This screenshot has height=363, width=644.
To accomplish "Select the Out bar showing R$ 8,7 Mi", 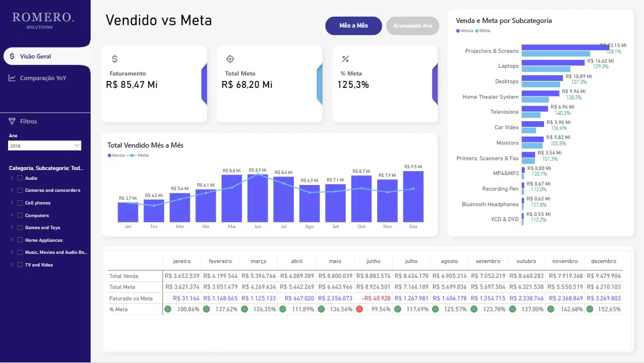I will click(x=362, y=199).
